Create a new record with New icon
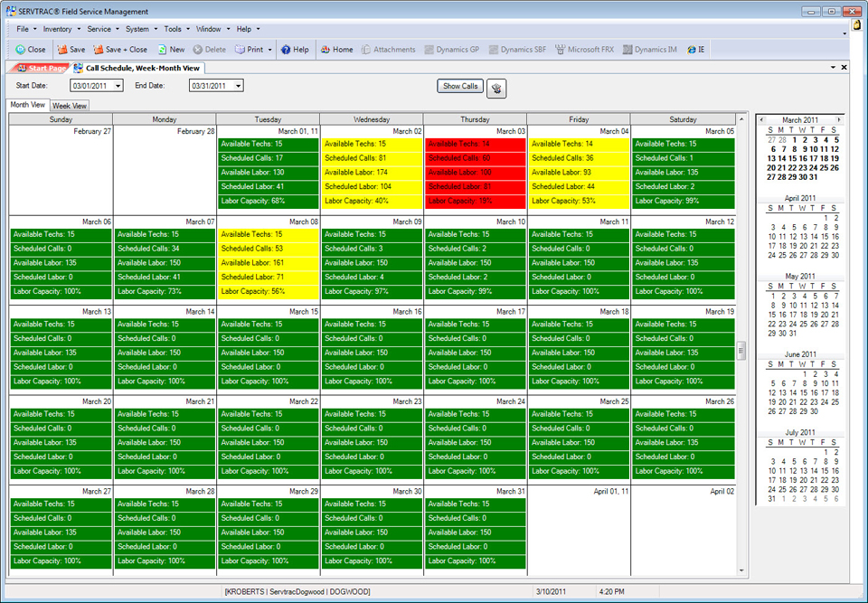Image resolution: width=868 pixels, height=603 pixels. 163,50
